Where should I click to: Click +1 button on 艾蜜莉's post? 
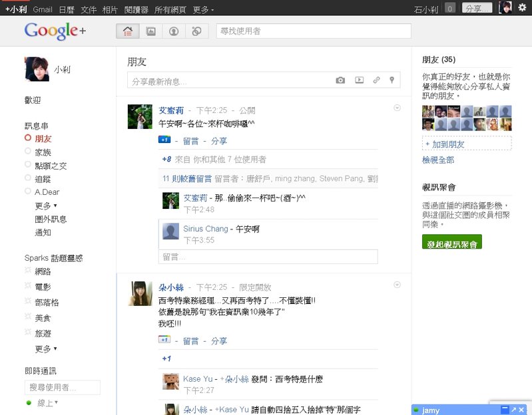pos(164,140)
